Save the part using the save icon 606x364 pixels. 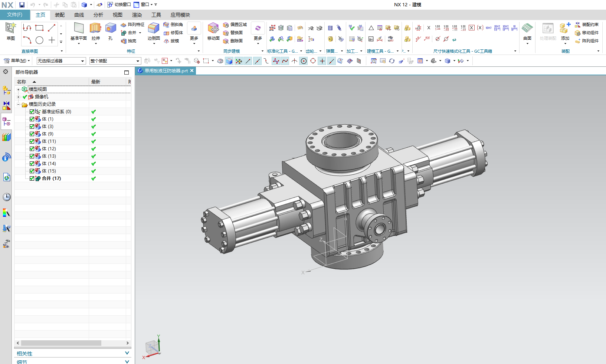point(22,4)
